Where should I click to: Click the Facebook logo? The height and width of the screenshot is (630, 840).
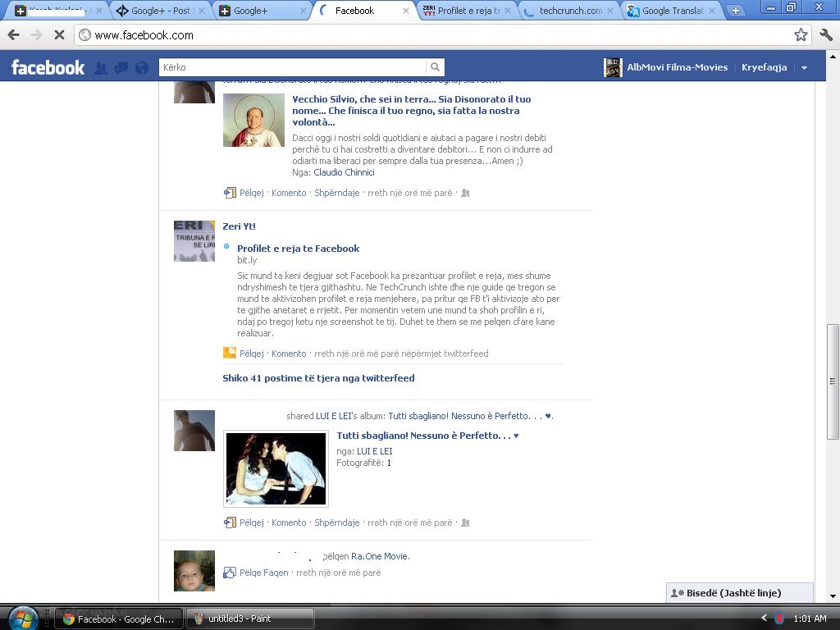[x=48, y=67]
